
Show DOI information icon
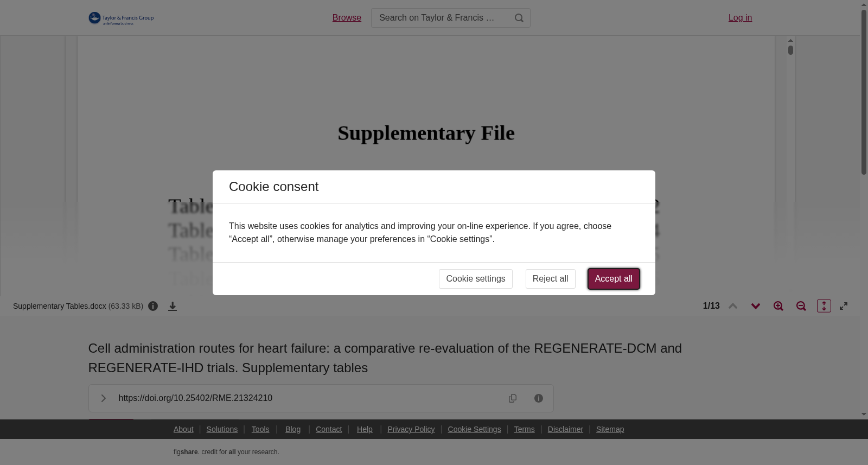(539, 398)
